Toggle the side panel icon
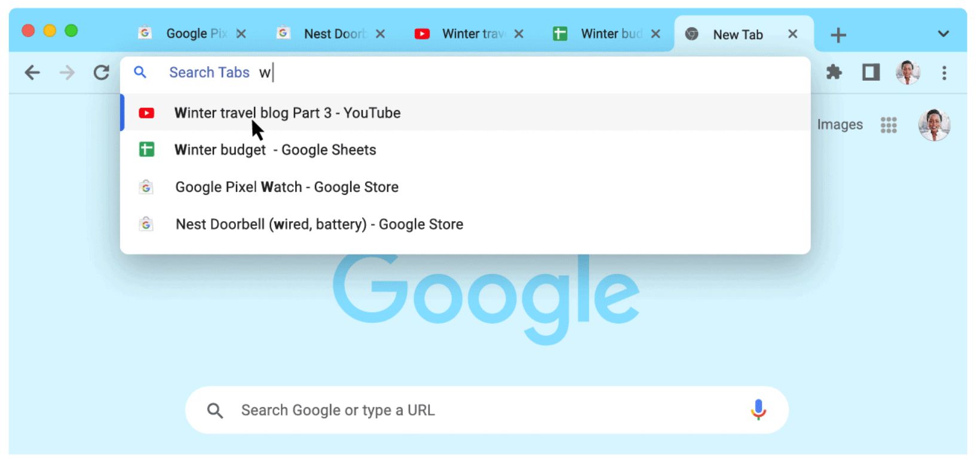The image size is (980, 464). [x=871, y=72]
